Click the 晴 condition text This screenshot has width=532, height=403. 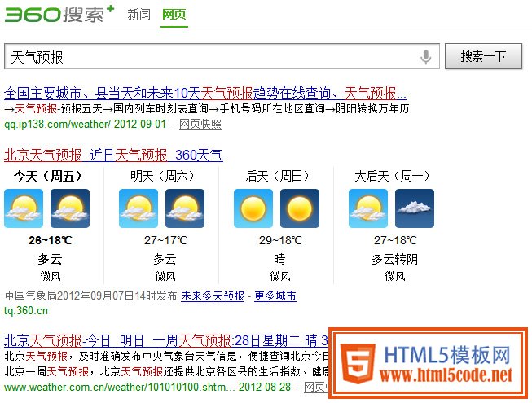tap(279, 259)
